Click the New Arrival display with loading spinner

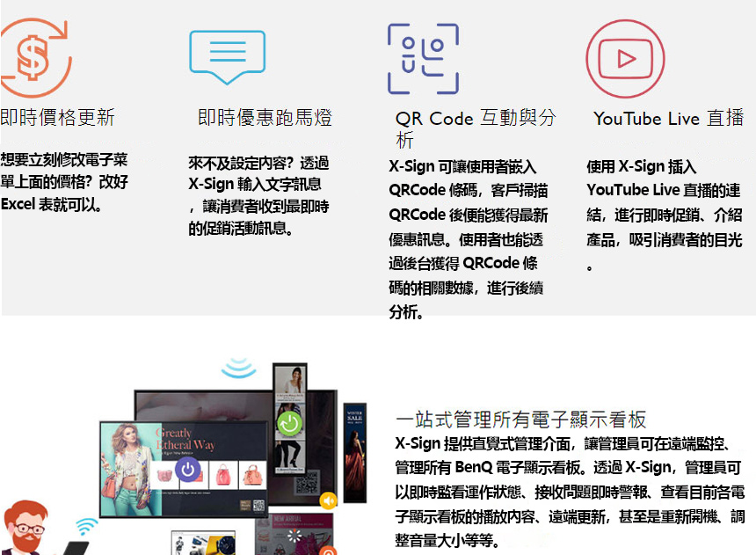(294, 534)
